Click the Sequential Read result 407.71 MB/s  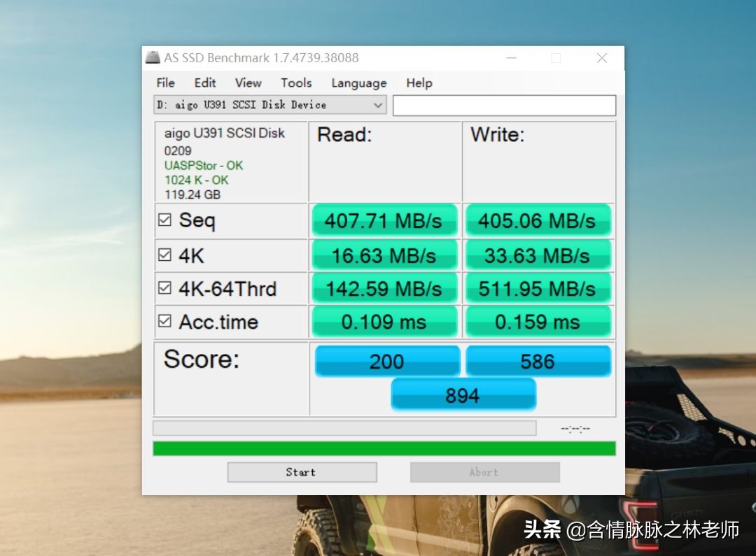384,220
